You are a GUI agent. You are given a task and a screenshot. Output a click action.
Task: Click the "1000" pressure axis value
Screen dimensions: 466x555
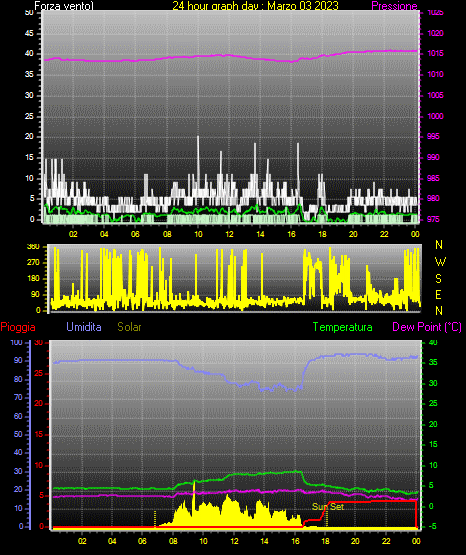435,116
